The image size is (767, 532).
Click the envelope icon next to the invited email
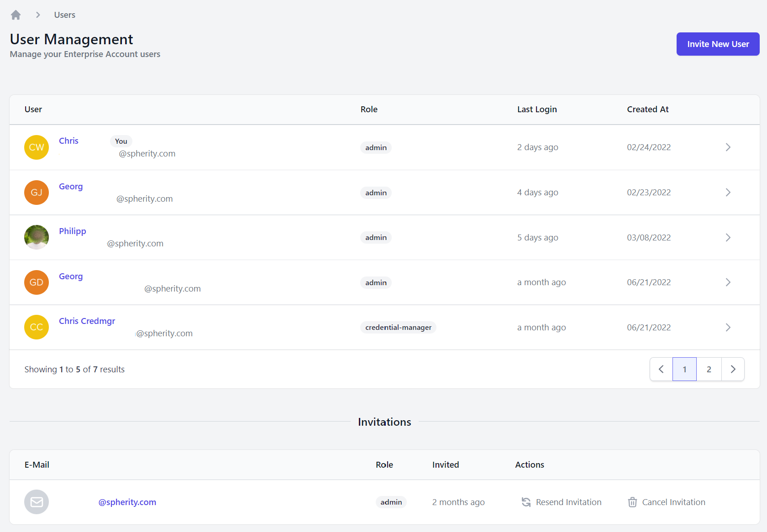click(36, 502)
